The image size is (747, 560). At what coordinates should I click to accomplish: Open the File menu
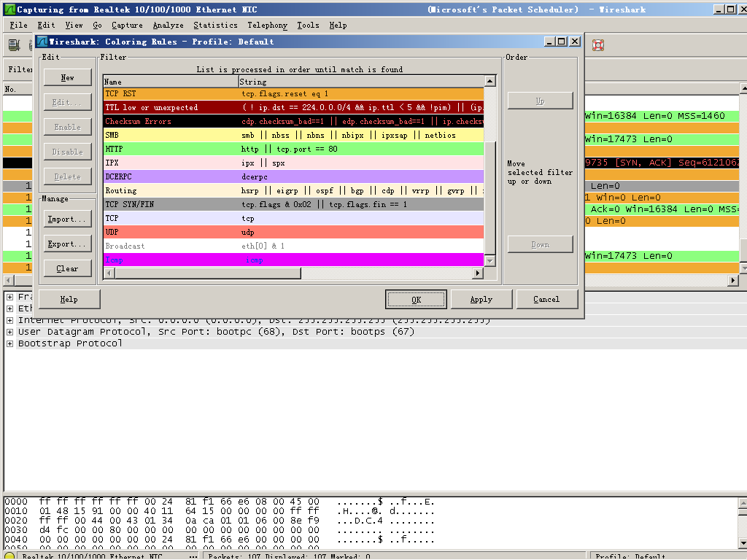coord(18,26)
